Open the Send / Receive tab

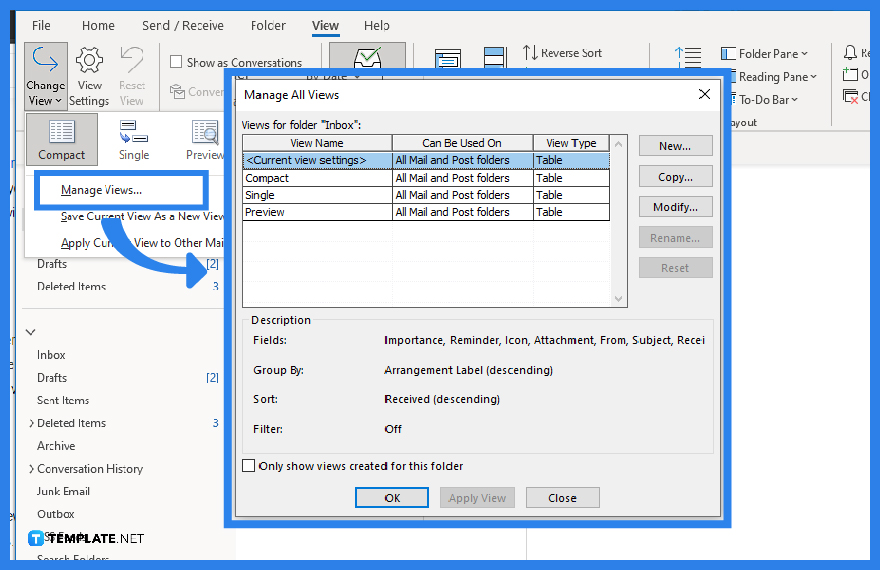(182, 25)
